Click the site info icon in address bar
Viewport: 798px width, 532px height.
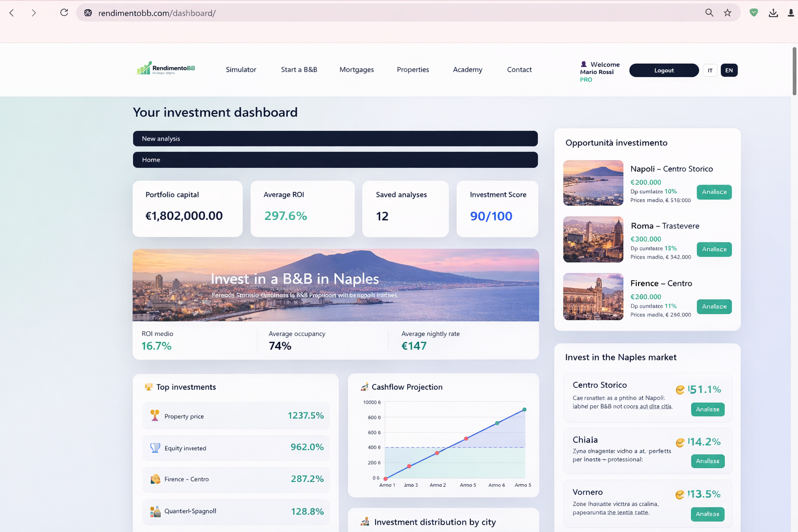pyautogui.click(x=88, y=12)
